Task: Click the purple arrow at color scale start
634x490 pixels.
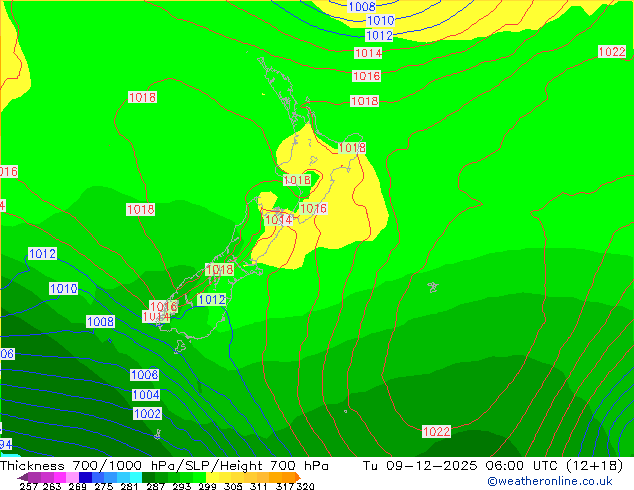Action: [x=22, y=477]
